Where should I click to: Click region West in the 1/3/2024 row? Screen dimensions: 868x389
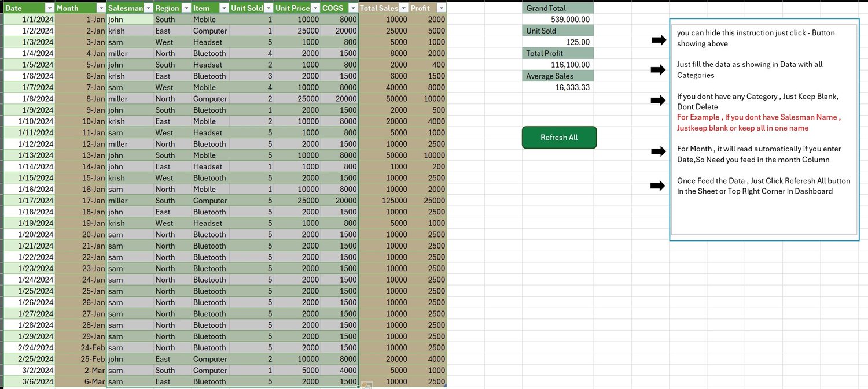click(x=172, y=42)
